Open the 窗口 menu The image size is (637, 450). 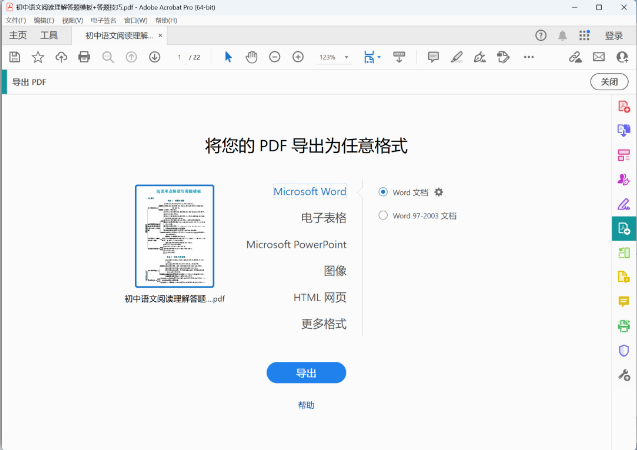pyautogui.click(x=135, y=20)
